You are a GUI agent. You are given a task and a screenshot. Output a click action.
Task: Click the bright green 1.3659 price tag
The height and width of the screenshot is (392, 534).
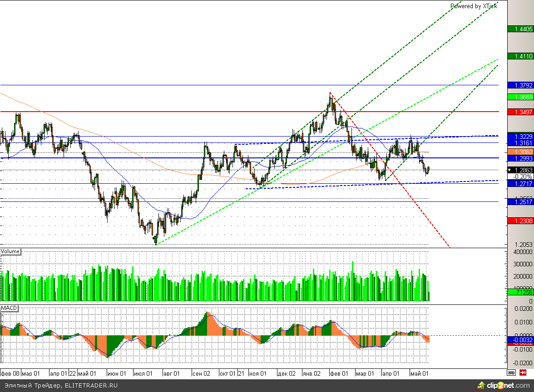(520, 97)
